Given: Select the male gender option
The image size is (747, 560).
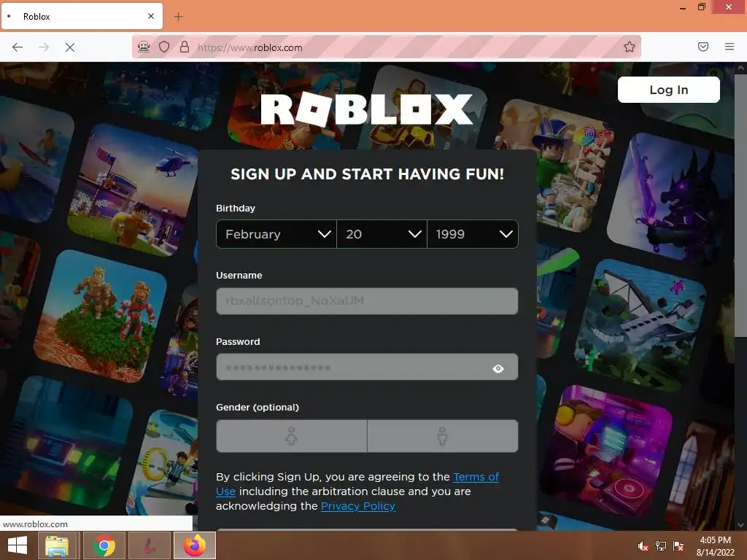Looking at the screenshot, I should click(x=443, y=436).
